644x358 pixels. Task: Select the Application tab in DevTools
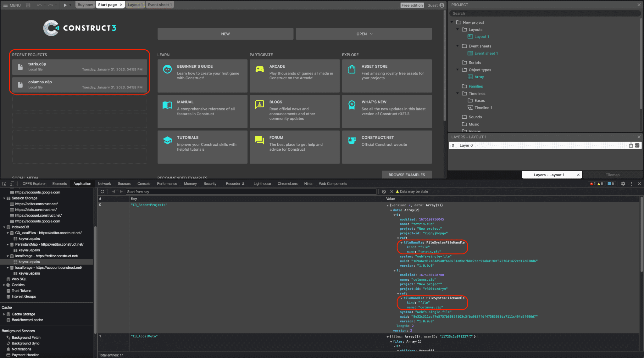82,183
